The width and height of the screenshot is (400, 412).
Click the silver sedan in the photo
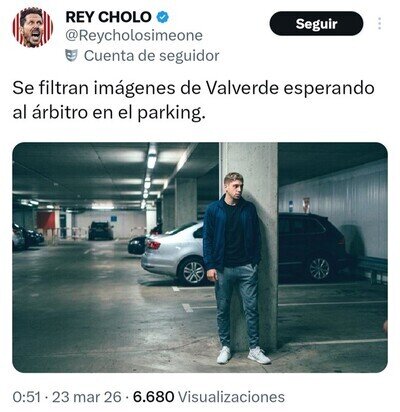(173, 253)
